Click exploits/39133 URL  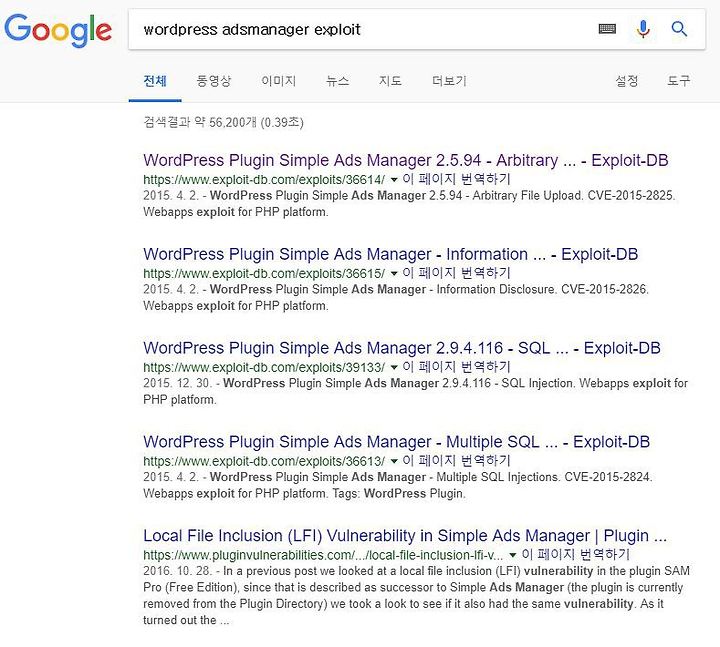tap(264, 367)
